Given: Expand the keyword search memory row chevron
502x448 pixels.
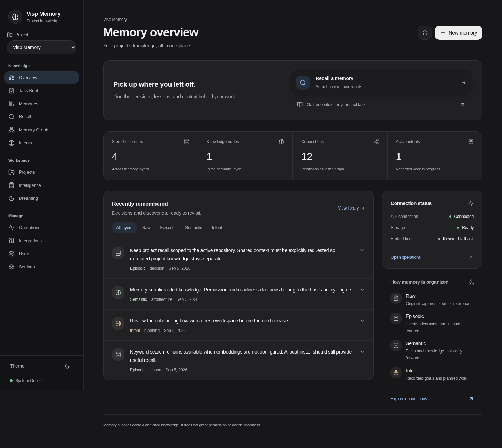Looking at the screenshot, I should pos(362,352).
